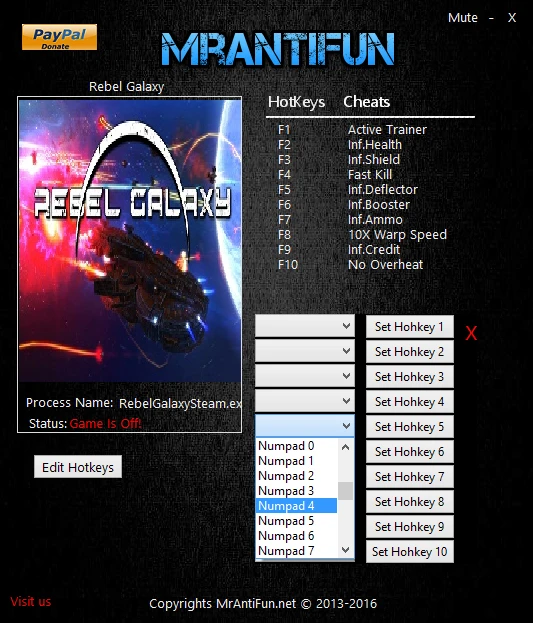Click the F10 hotkey text

[x=288, y=265]
